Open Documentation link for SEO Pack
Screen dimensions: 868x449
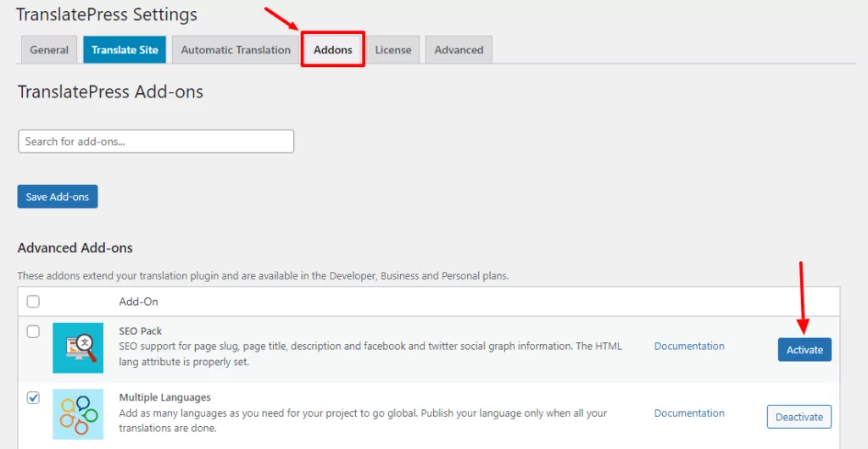[x=689, y=346]
